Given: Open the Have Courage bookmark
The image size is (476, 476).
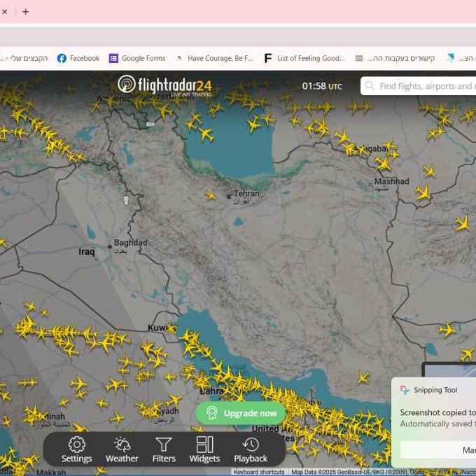Looking at the screenshot, I should pyautogui.click(x=214, y=58).
